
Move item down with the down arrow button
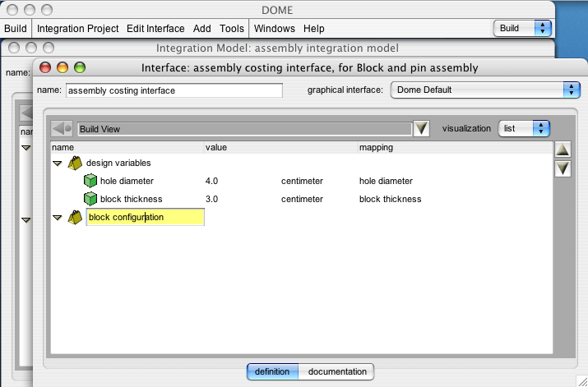coord(563,169)
